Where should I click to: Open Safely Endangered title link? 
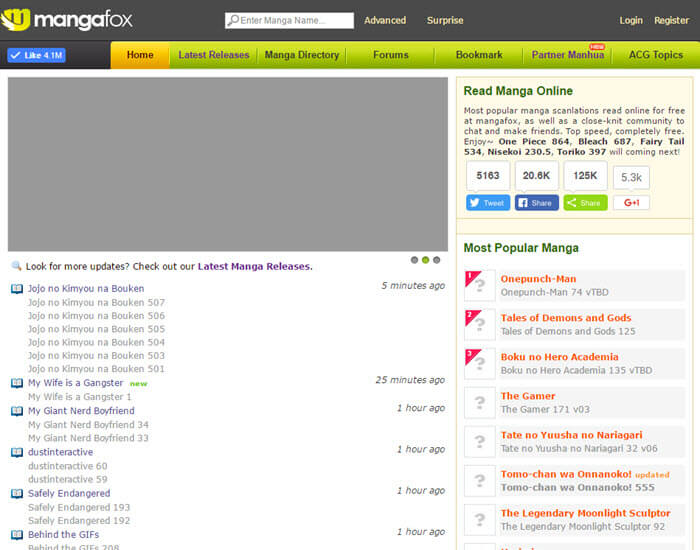[69, 493]
